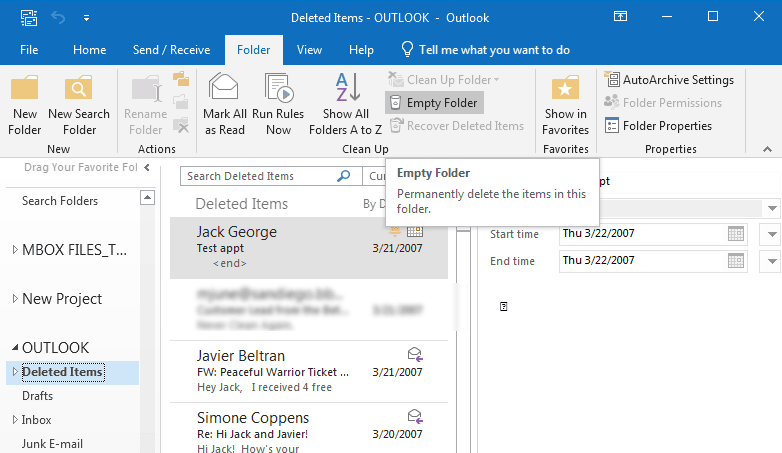
Task: Click the reminder bell icon on Jack George item
Action: pyautogui.click(x=395, y=231)
